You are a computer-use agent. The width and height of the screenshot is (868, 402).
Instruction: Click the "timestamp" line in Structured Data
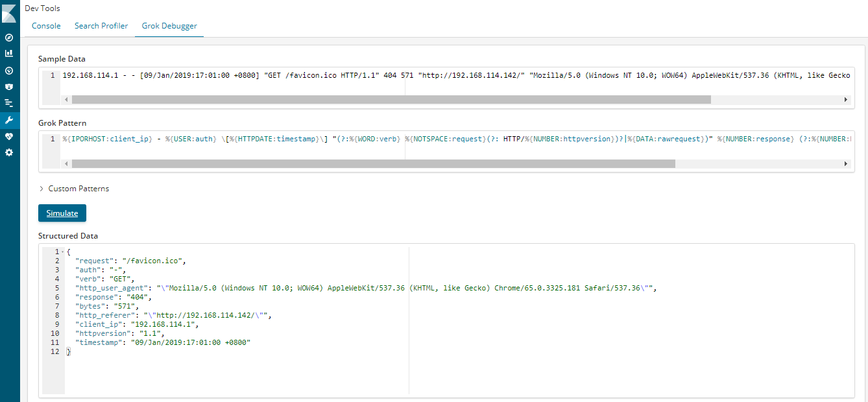pyautogui.click(x=162, y=342)
